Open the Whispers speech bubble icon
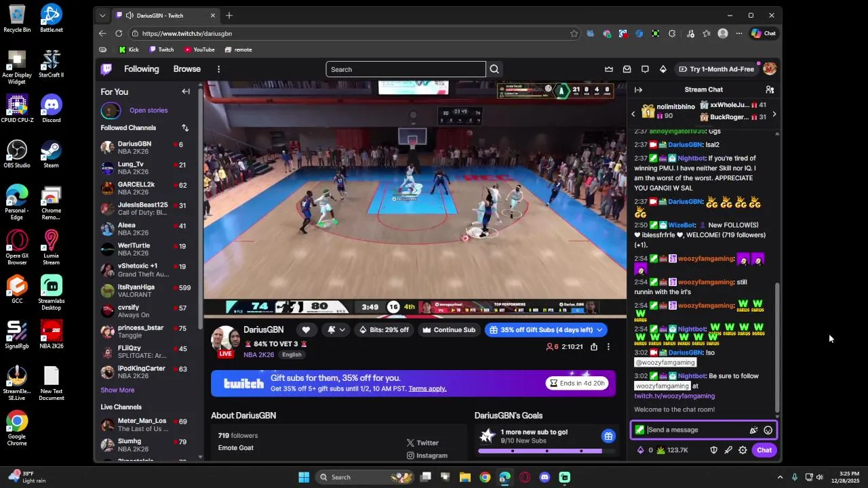 [x=645, y=69]
